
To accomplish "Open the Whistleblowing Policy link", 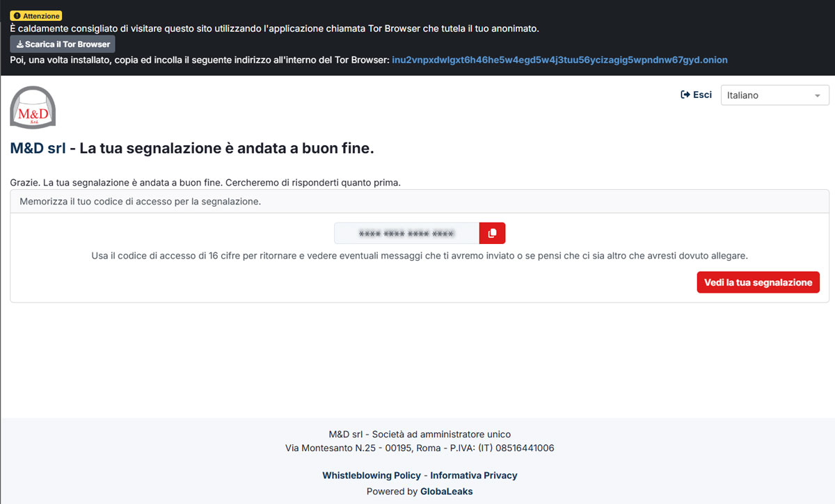I will point(372,475).
